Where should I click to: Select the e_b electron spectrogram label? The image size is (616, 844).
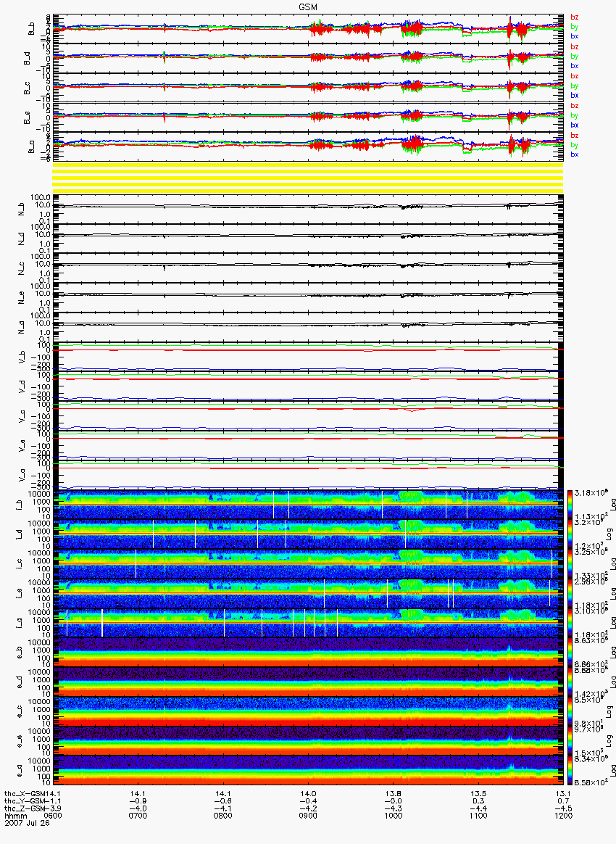pos(20,653)
